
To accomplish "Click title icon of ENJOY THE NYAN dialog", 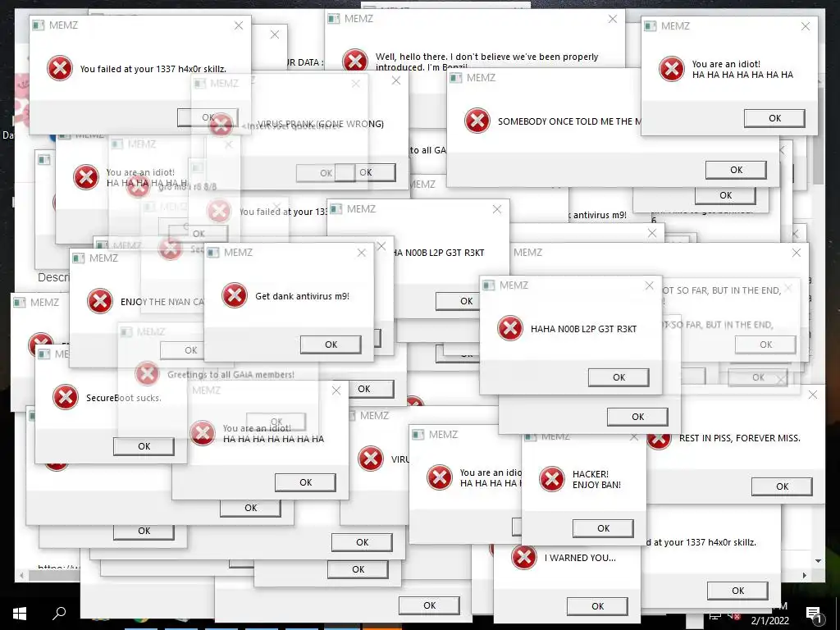I will tap(79, 258).
